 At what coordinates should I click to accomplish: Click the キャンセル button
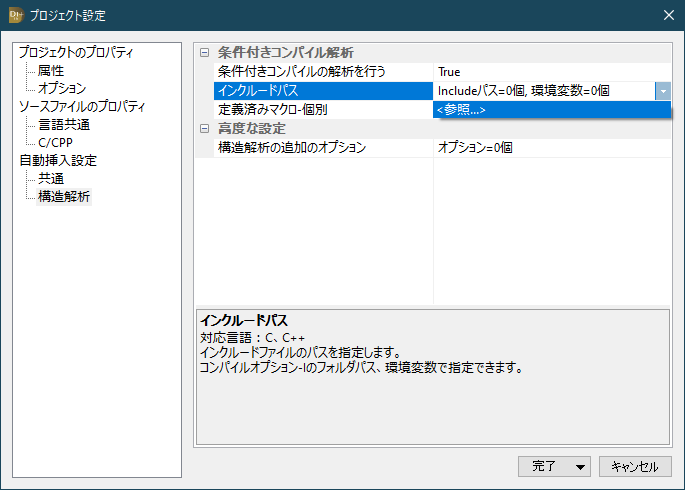click(635, 466)
